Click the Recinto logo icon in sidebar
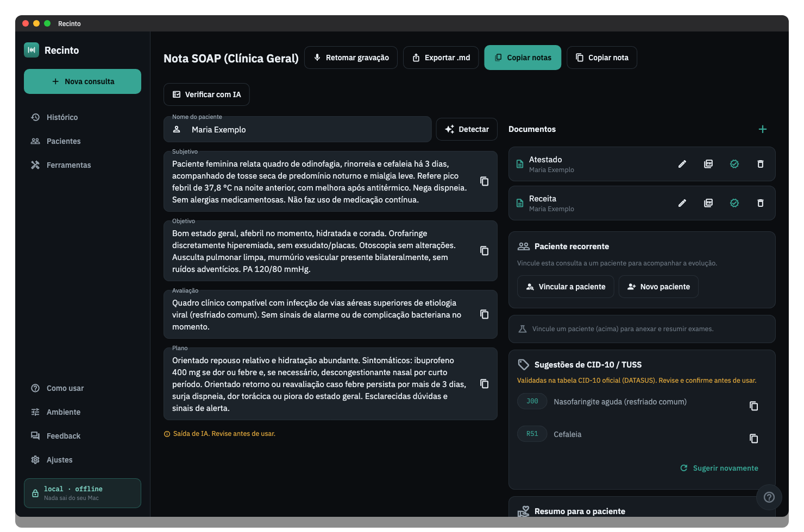The width and height of the screenshot is (804, 532). (32, 50)
